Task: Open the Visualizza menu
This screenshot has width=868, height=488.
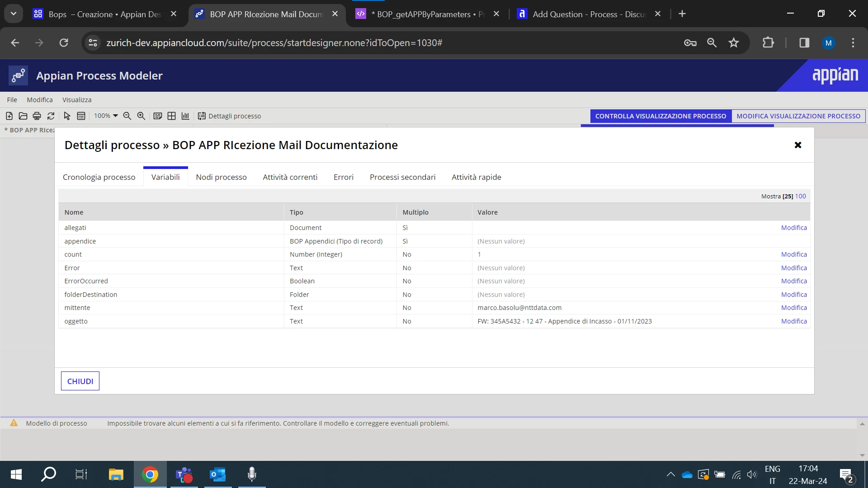Action: 77,100
